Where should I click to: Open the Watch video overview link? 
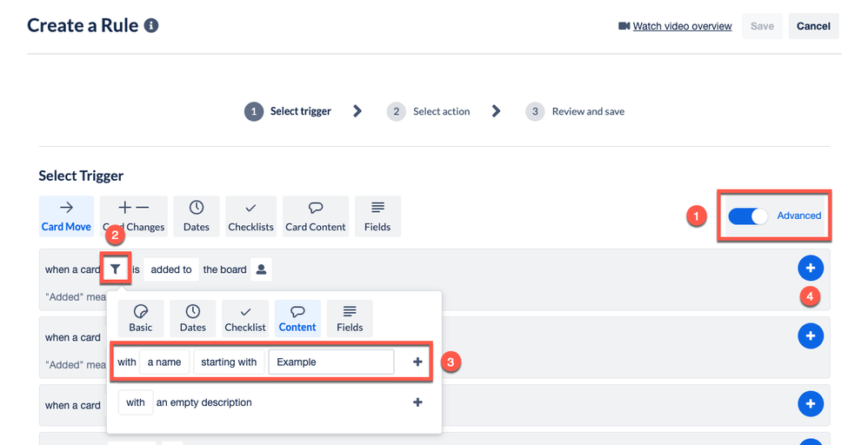(x=682, y=26)
